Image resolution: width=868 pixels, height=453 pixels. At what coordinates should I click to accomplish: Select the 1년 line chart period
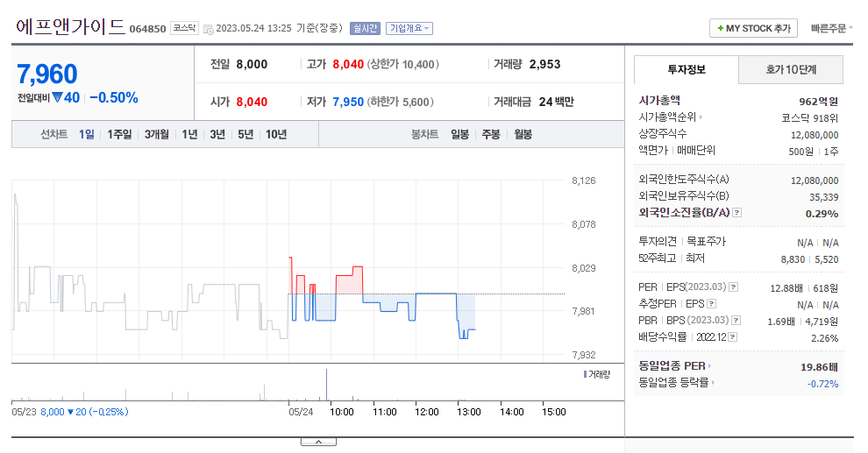click(x=189, y=134)
